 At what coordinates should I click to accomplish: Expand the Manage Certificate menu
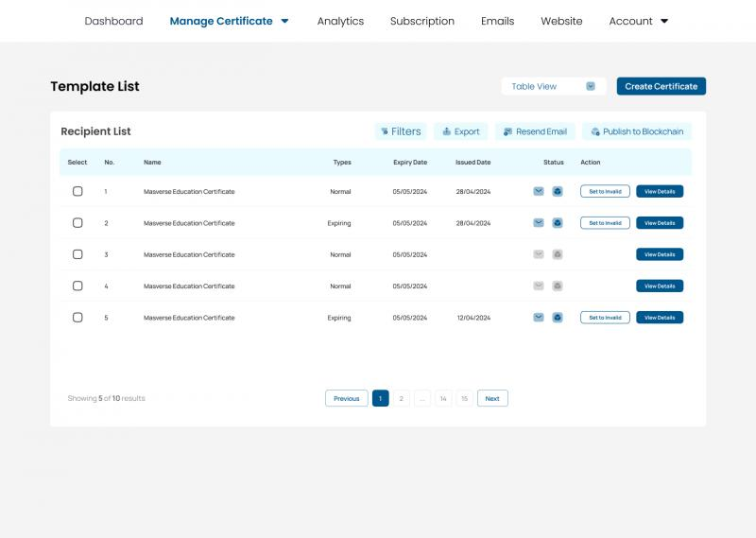(229, 21)
